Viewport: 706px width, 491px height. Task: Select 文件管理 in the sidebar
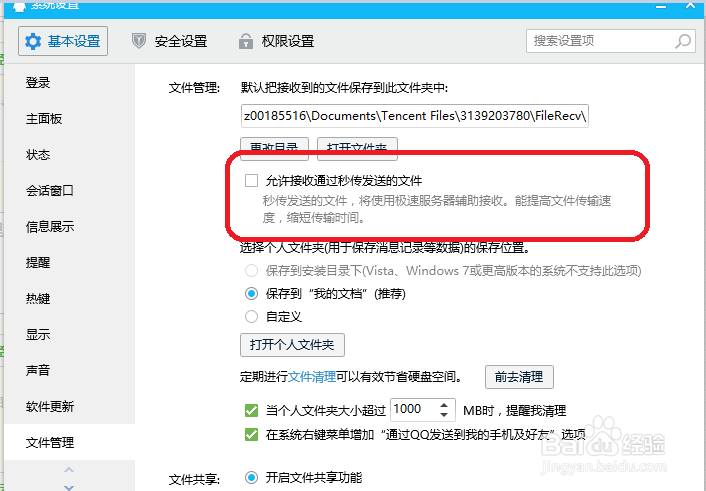(69, 442)
